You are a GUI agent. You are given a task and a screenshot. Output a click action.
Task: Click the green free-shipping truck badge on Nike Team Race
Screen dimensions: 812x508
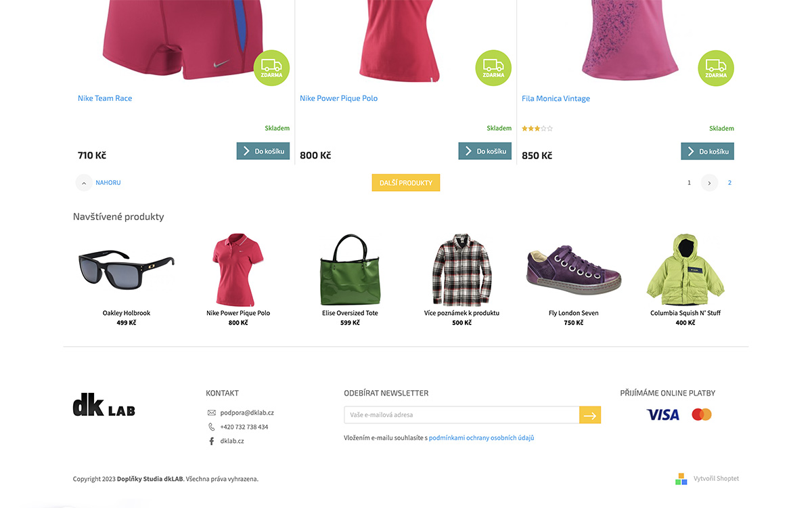click(x=271, y=68)
